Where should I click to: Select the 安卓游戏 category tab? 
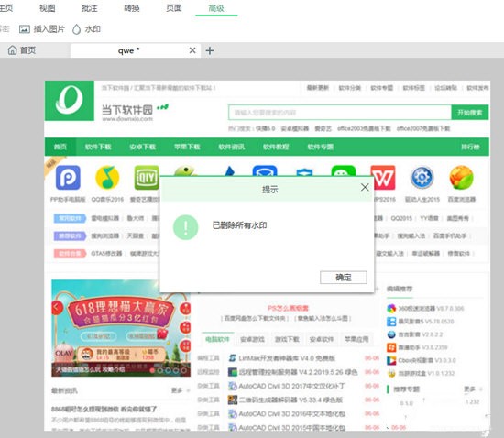[x=252, y=339]
